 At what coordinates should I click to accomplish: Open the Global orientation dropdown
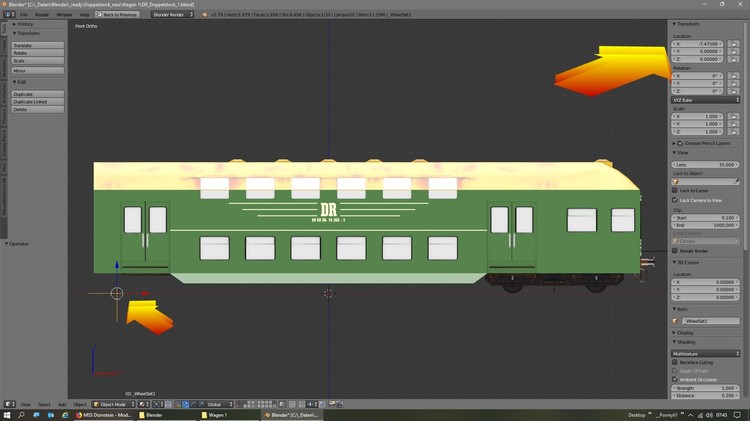[220, 405]
